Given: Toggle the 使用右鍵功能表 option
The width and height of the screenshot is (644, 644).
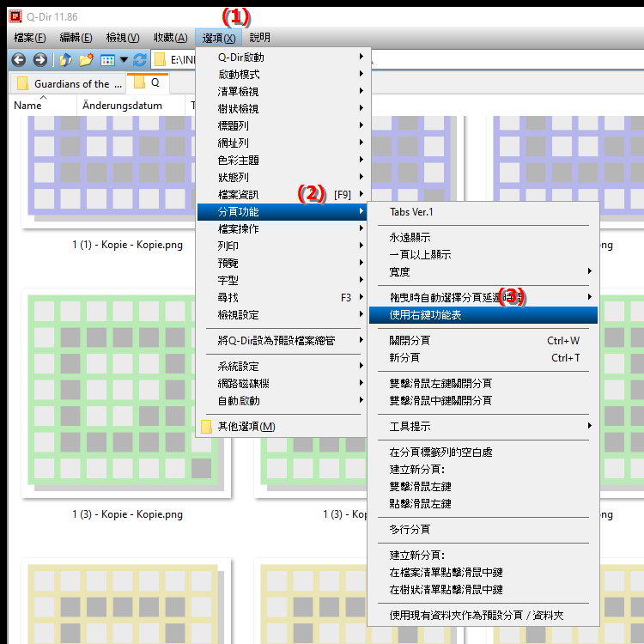Looking at the screenshot, I should (483, 315).
